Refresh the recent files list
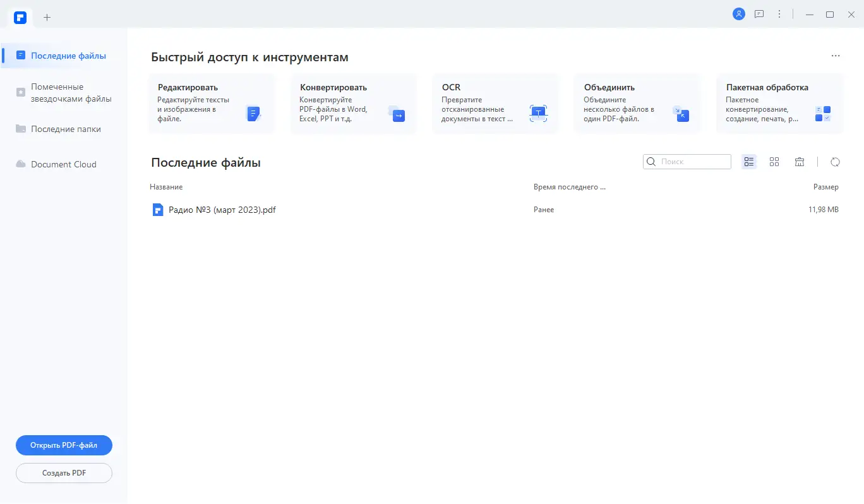Screen dimensions: 864x504 coord(835,162)
